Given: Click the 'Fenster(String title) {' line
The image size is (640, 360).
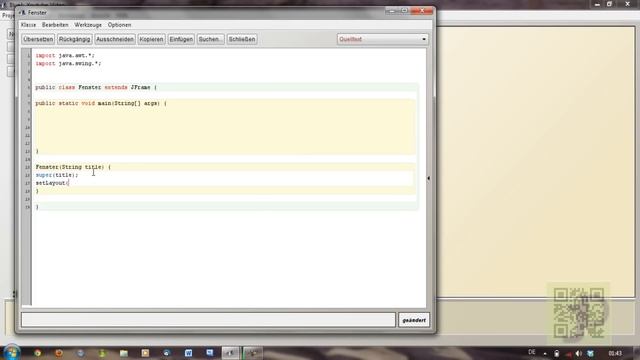Looking at the screenshot, I should (73, 167).
